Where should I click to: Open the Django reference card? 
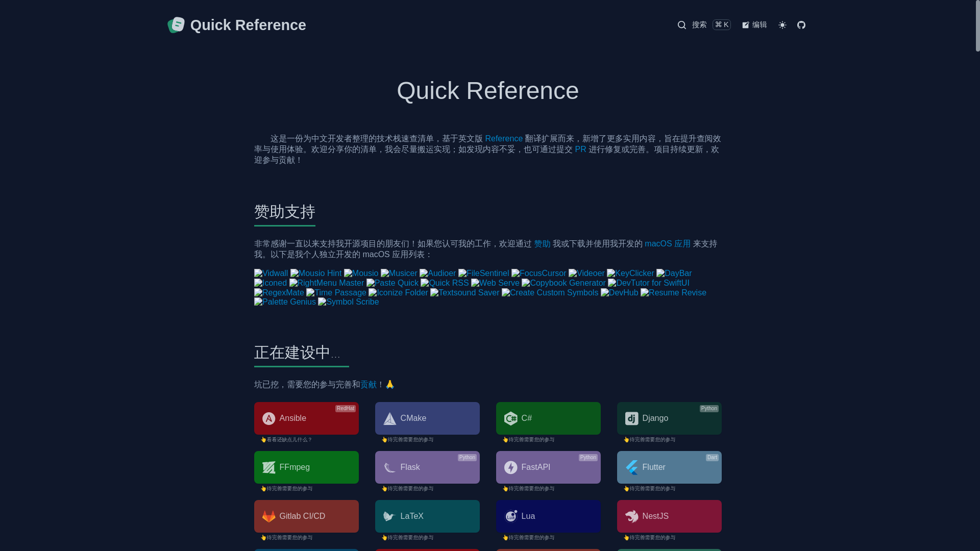(669, 418)
